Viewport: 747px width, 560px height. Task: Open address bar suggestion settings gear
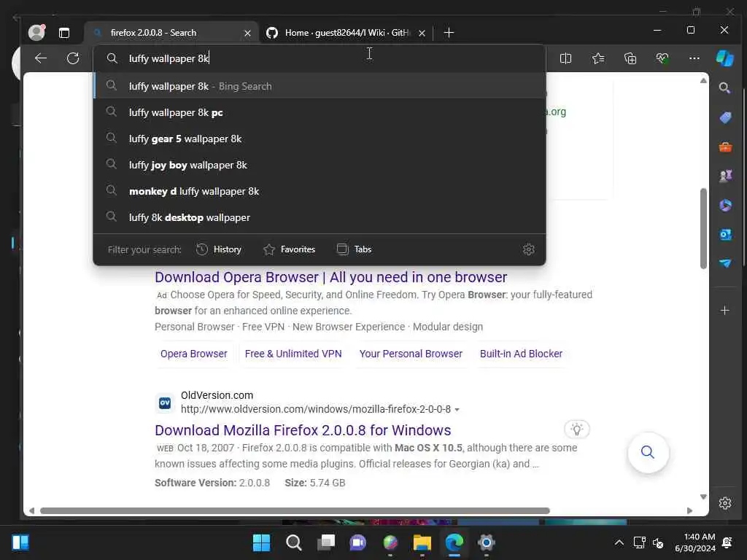click(528, 249)
